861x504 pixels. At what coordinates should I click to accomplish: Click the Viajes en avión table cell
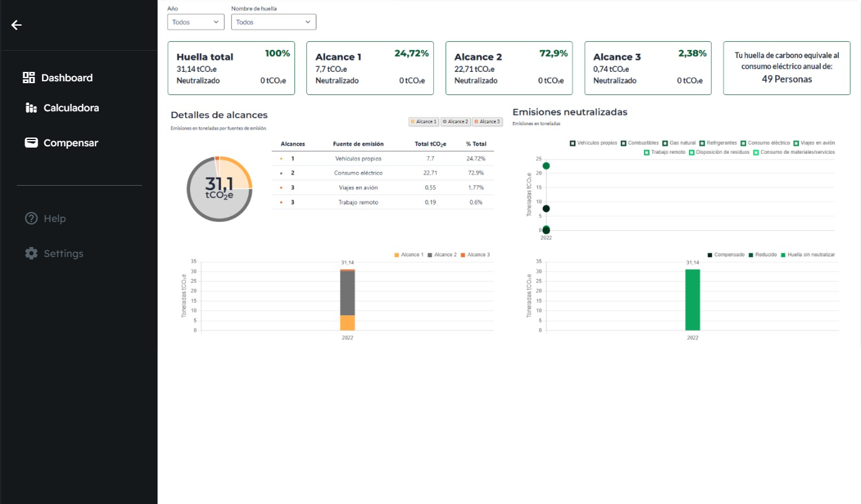358,188
